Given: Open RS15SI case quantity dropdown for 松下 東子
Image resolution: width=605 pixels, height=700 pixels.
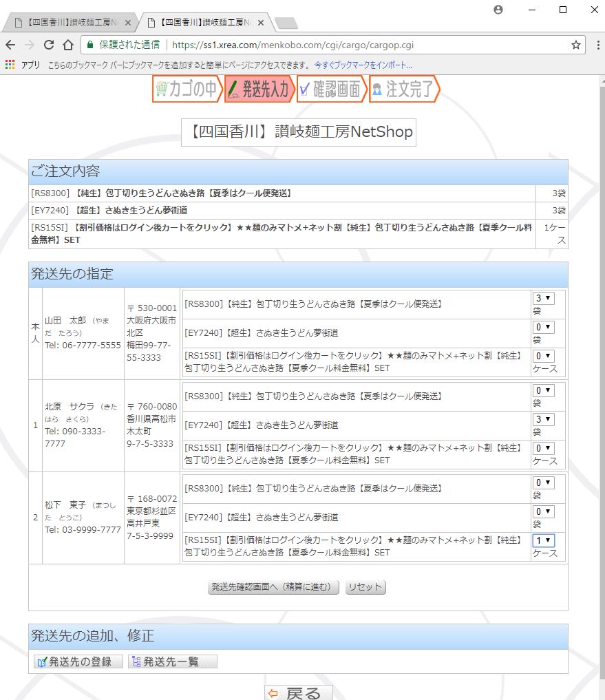Looking at the screenshot, I should pos(543,540).
